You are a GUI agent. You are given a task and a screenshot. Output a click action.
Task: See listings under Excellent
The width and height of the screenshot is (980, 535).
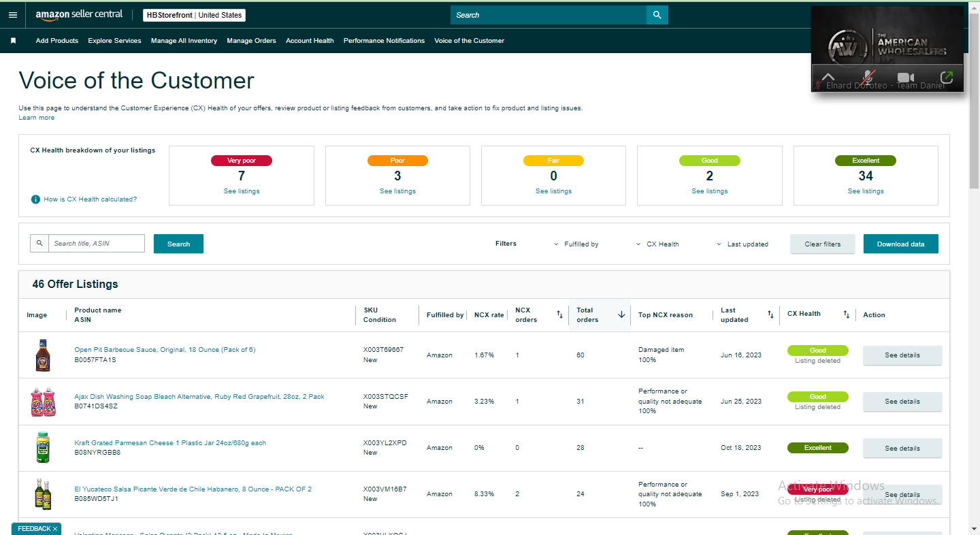[866, 191]
